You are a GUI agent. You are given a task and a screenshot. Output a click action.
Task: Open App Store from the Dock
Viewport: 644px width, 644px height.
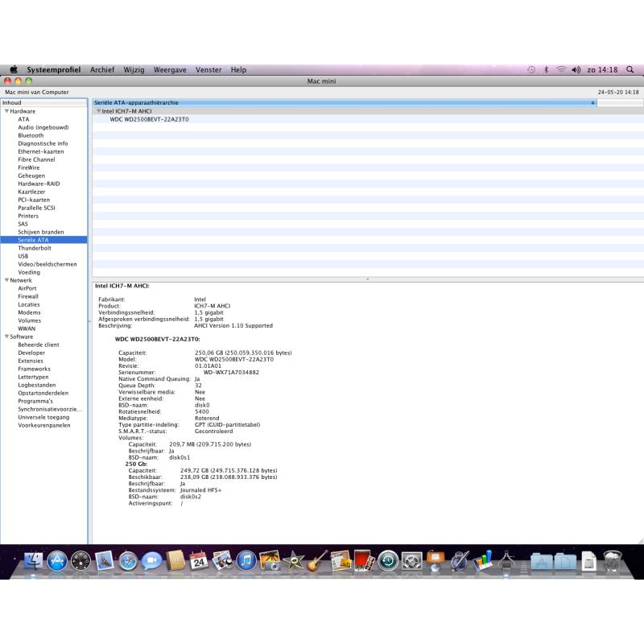(57, 561)
